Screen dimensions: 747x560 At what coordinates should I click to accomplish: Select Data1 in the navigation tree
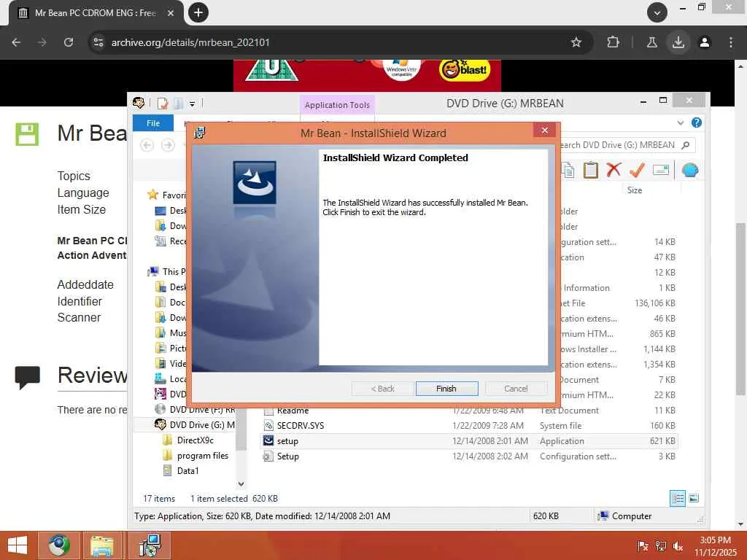tap(187, 471)
